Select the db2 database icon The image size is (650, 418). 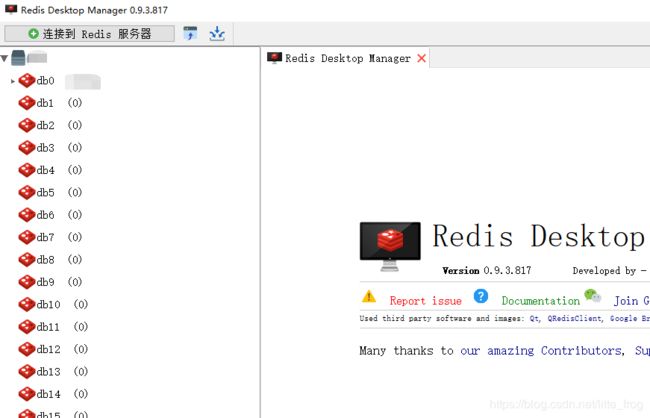coord(27,125)
